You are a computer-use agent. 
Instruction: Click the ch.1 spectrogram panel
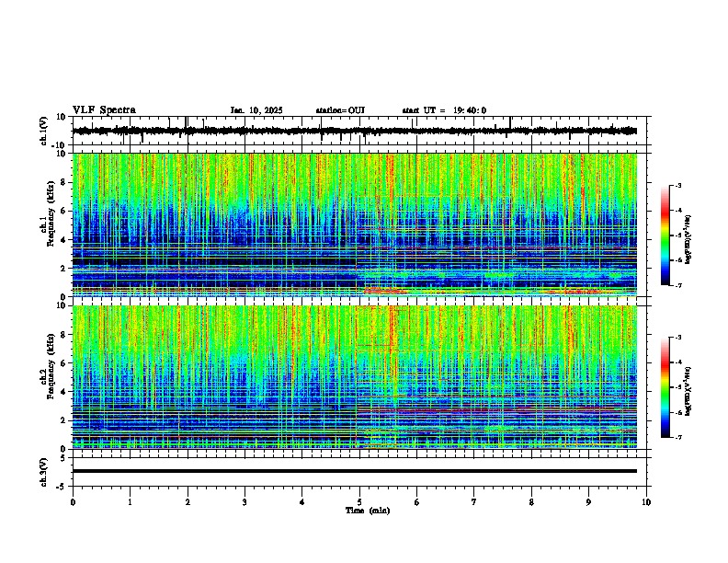point(355,224)
